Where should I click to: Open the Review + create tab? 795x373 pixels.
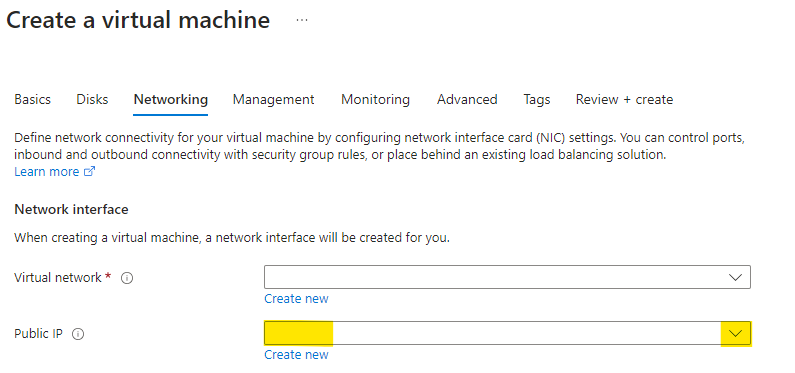(624, 99)
